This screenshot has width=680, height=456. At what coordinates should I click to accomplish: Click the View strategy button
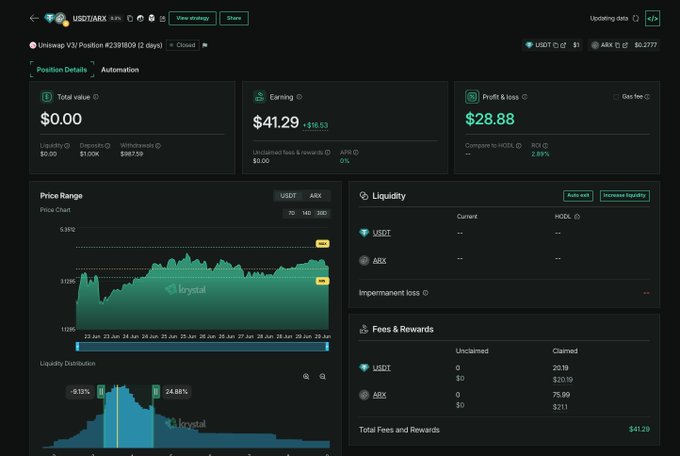pyautogui.click(x=193, y=18)
